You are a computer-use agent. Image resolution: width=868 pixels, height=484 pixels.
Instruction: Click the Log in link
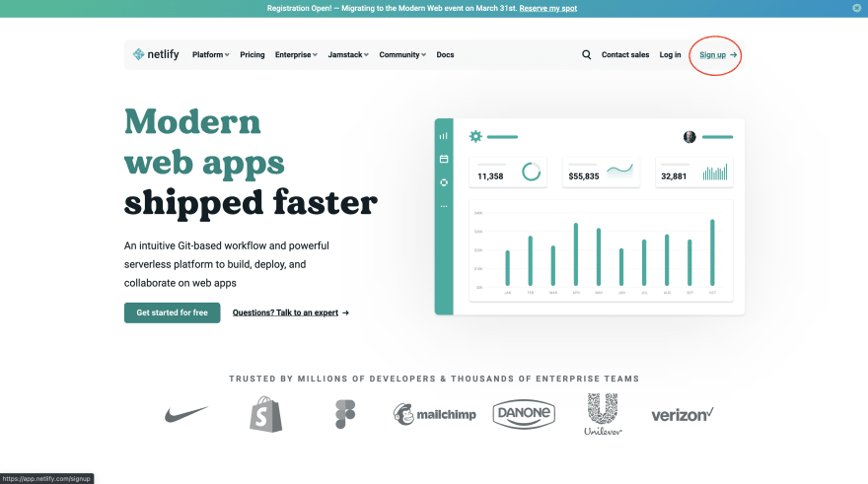670,55
